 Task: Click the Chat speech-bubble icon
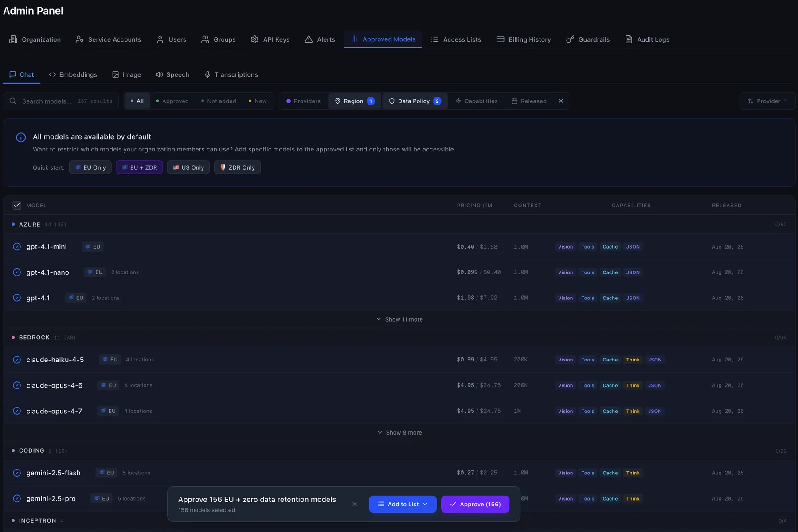click(x=13, y=74)
